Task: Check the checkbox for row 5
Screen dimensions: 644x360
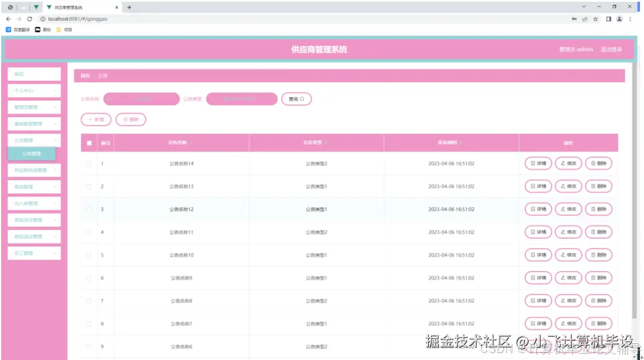Action: coord(89,255)
